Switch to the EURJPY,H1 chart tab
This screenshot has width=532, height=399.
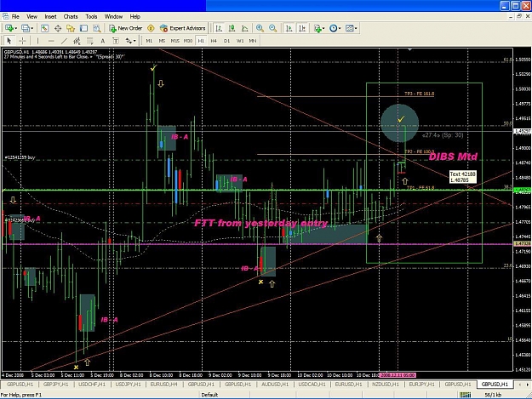(421, 385)
